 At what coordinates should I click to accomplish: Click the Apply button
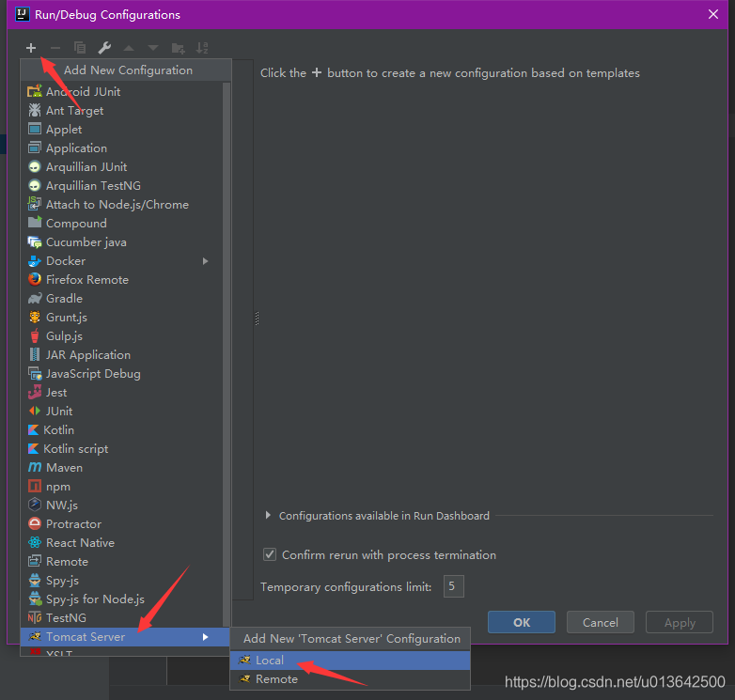[x=680, y=622]
